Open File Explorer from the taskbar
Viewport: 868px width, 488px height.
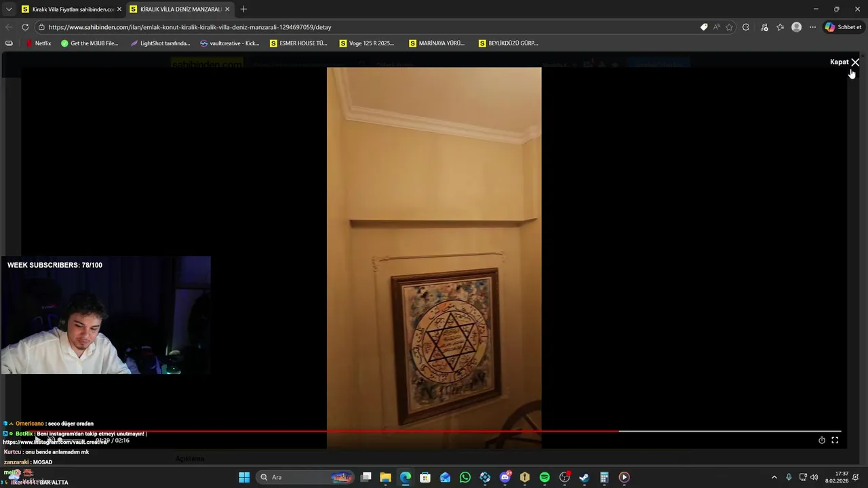click(385, 477)
